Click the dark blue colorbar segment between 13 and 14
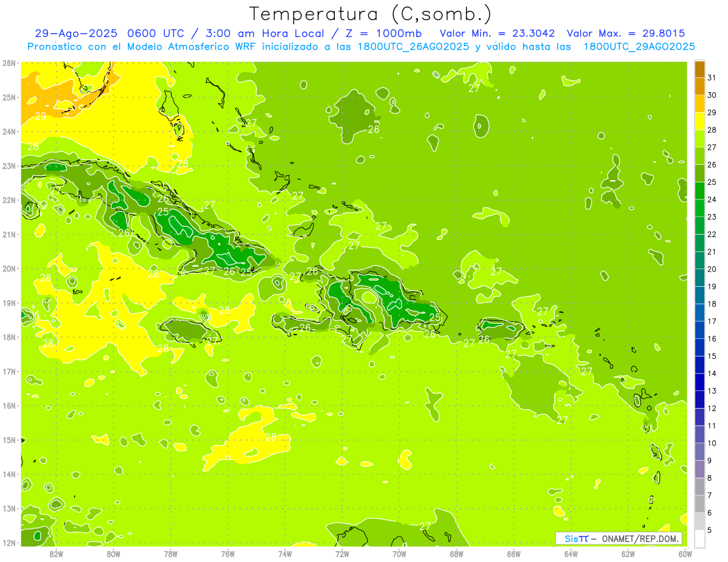Image resolution: width=728 pixels, height=562 pixels. (699, 382)
